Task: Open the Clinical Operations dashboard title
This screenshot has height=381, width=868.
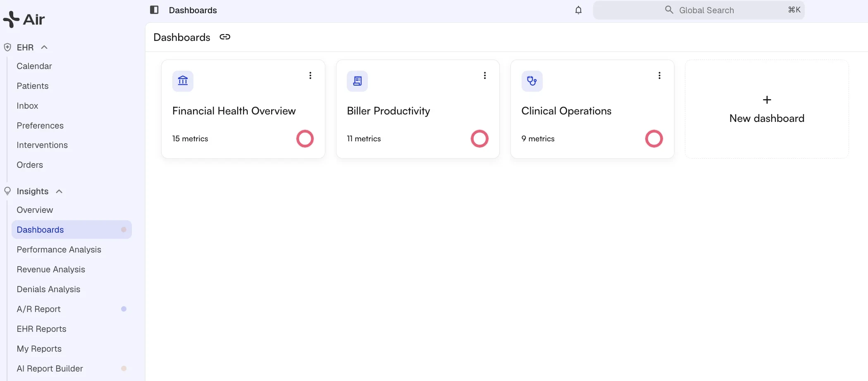Action: (x=566, y=111)
